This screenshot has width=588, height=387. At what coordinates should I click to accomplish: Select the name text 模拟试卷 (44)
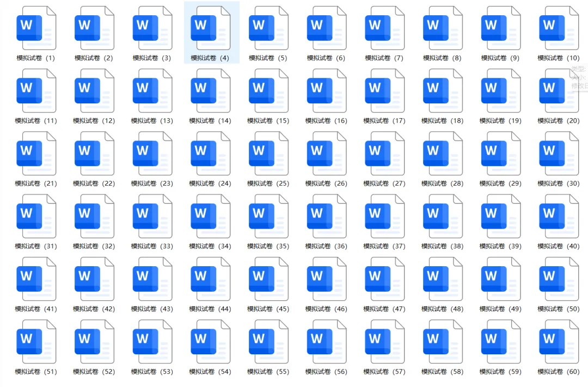tap(210, 309)
